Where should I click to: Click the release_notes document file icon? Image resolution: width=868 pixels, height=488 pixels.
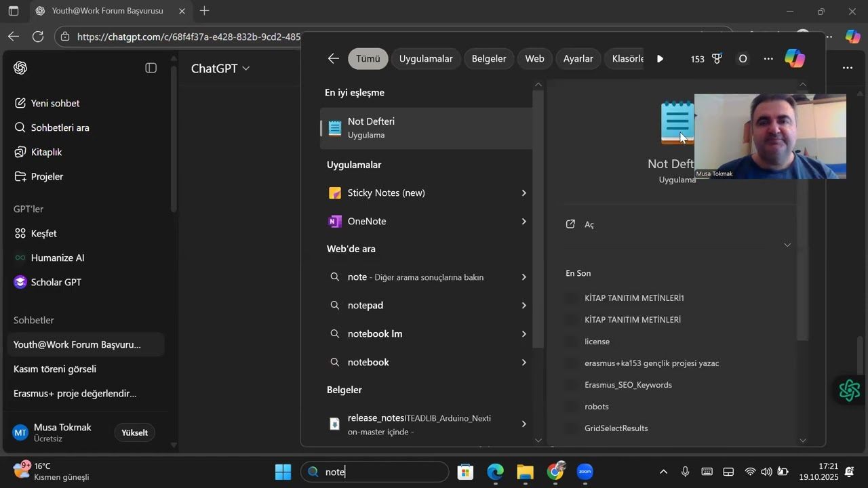pos(334,424)
